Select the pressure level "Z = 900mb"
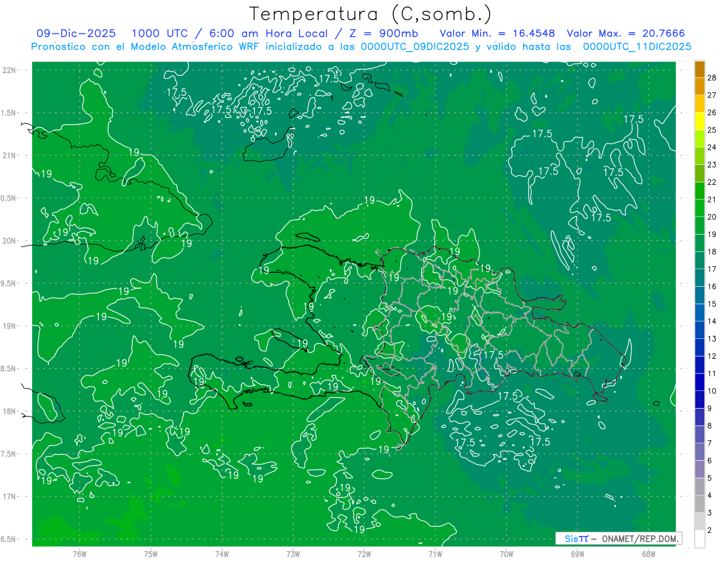This screenshot has width=728, height=562. (x=383, y=33)
